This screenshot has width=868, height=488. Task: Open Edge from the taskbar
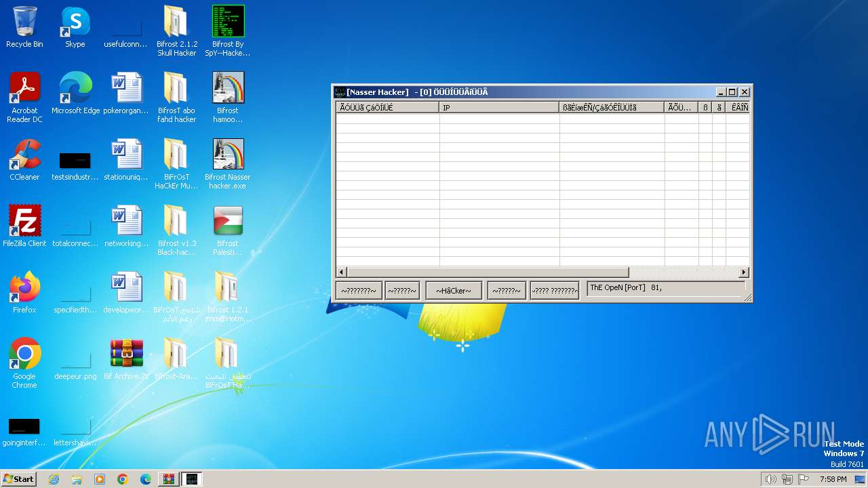pyautogui.click(x=146, y=479)
